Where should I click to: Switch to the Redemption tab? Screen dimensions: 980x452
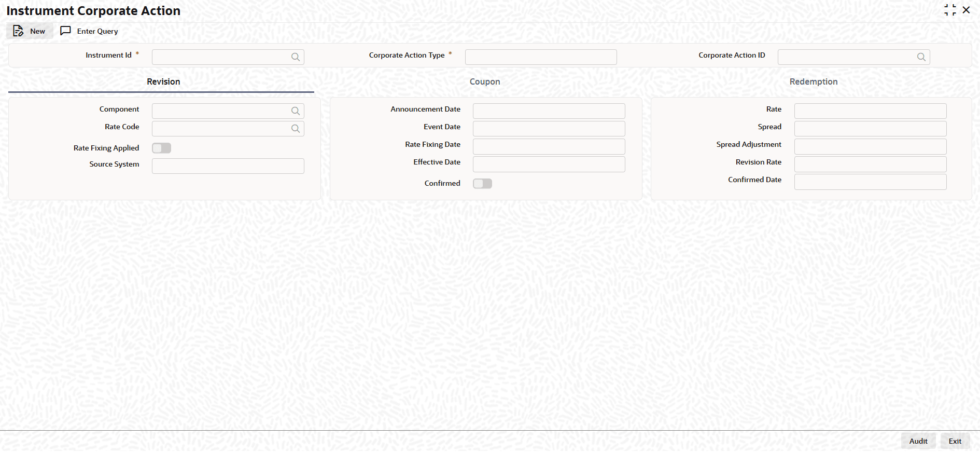(x=814, y=82)
